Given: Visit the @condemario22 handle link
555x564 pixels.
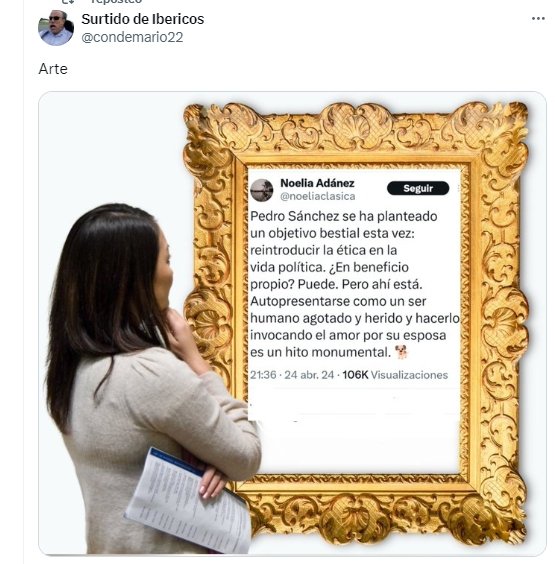Looking at the screenshot, I should coord(132,37).
